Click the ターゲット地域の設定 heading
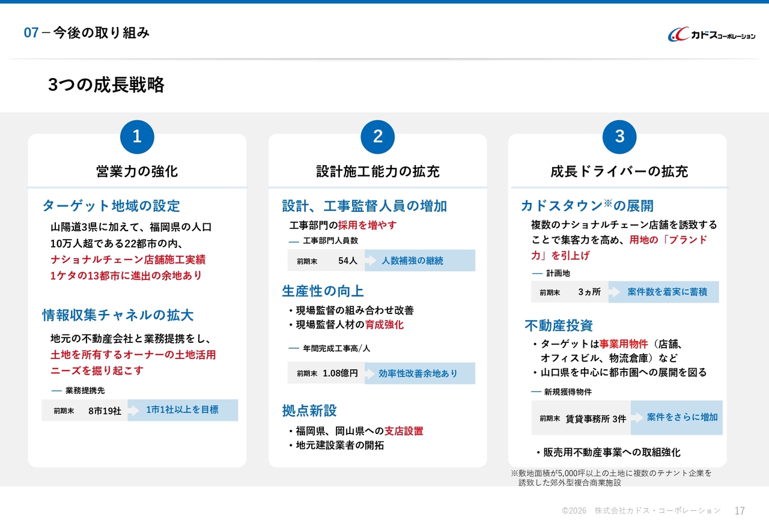 point(111,207)
